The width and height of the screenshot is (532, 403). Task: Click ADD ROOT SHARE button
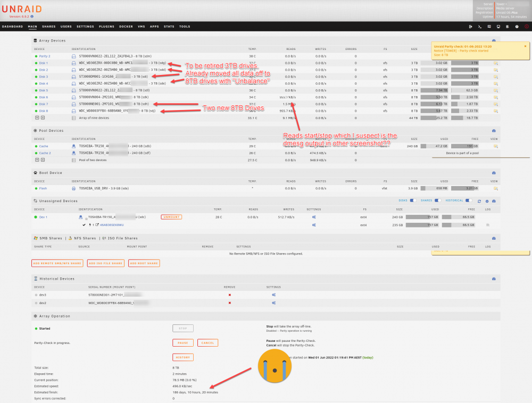coord(144,263)
